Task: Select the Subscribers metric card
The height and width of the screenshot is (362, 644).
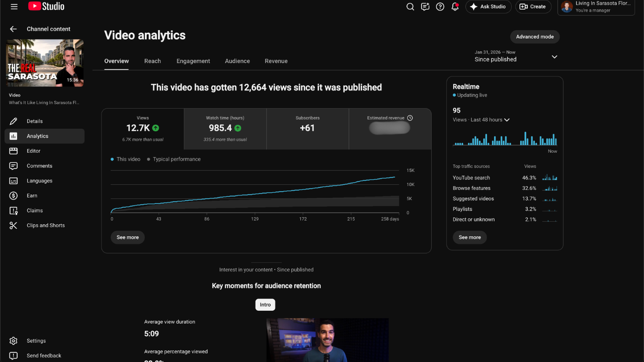Action: 307,129
